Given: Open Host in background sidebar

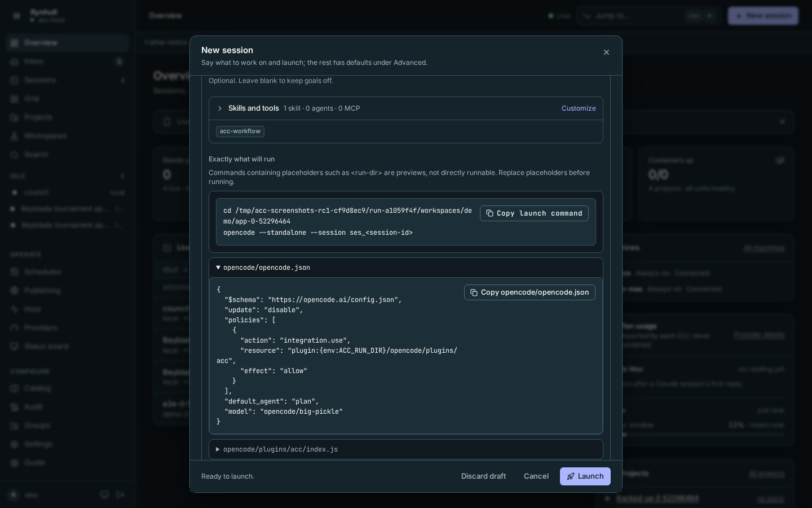Looking at the screenshot, I should coord(68,309).
